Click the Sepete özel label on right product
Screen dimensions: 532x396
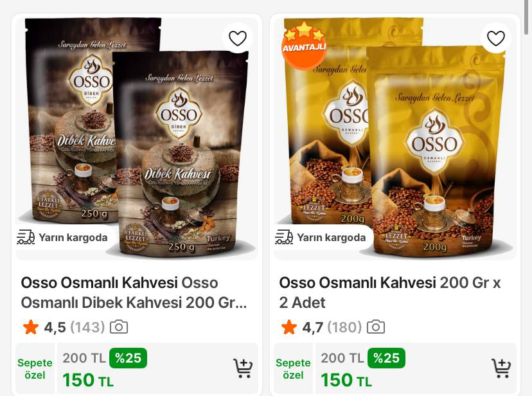(x=293, y=369)
